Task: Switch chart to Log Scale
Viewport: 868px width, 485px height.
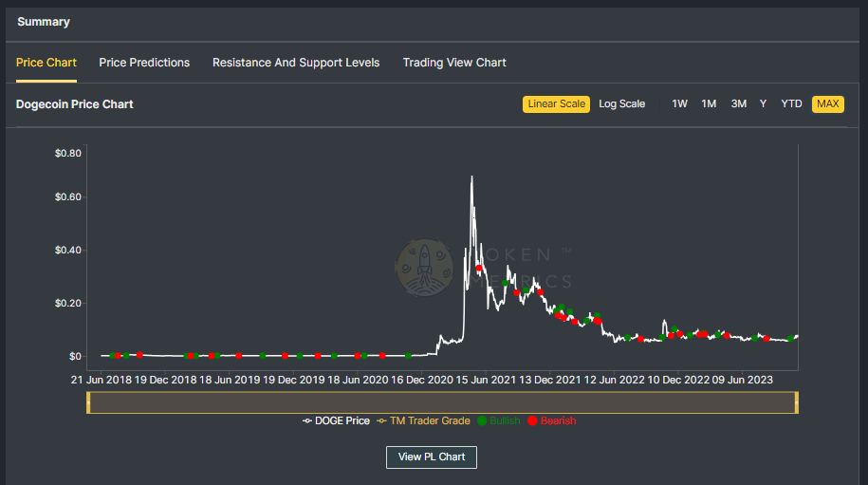Action: tap(621, 104)
